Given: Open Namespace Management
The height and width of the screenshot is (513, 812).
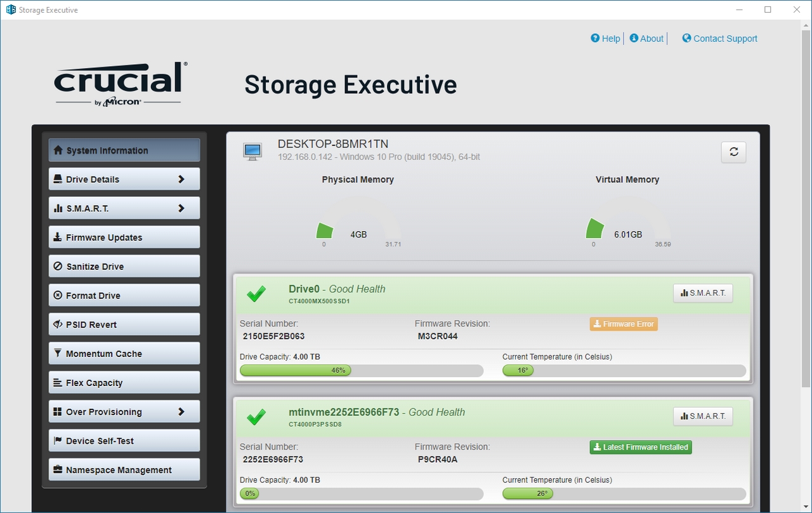Looking at the screenshot, I should tap(124, 470).
